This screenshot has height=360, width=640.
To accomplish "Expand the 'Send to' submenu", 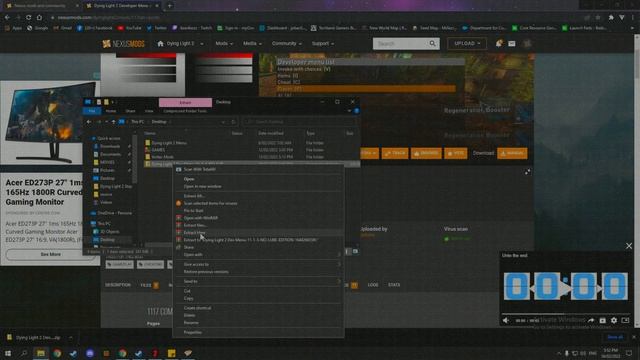I will pos(258,281).
